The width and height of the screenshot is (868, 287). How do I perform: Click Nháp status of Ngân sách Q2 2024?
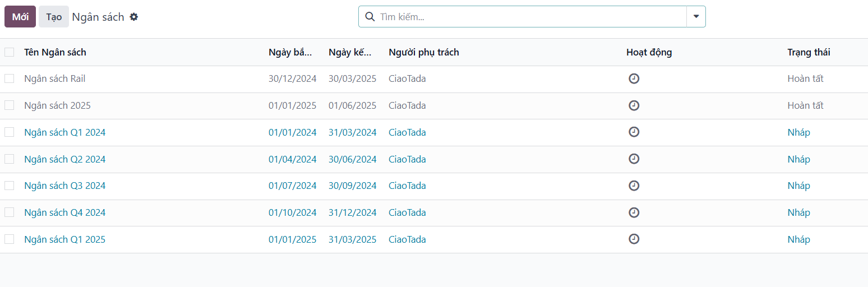point(798,159)
